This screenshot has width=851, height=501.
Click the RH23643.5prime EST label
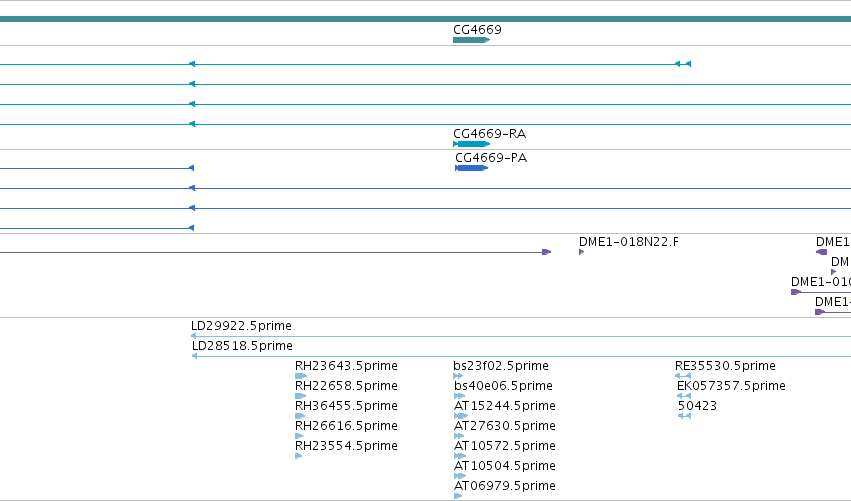pyautogui.click(x=346, y=366)
